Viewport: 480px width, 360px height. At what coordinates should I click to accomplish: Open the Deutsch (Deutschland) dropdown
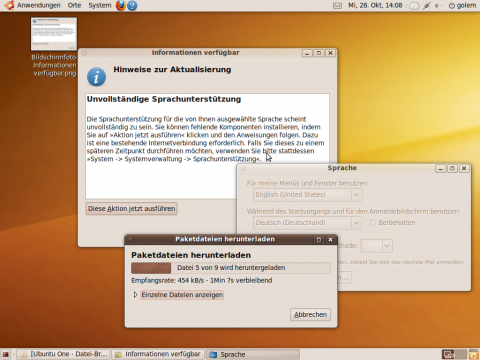(x=307, y=223)
